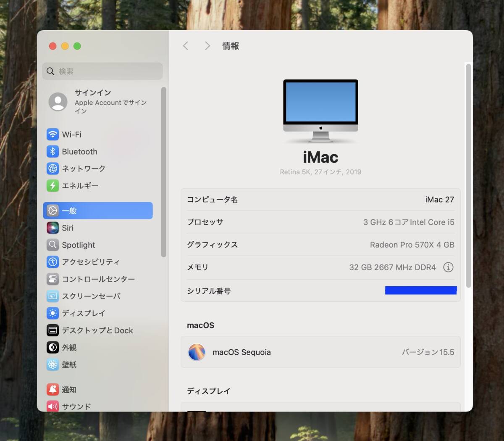Image resolution: width=504 pixels, height=441 pixels.
Task: Click the デスクトップとDock icon
Action: click(x=52, y=330)
